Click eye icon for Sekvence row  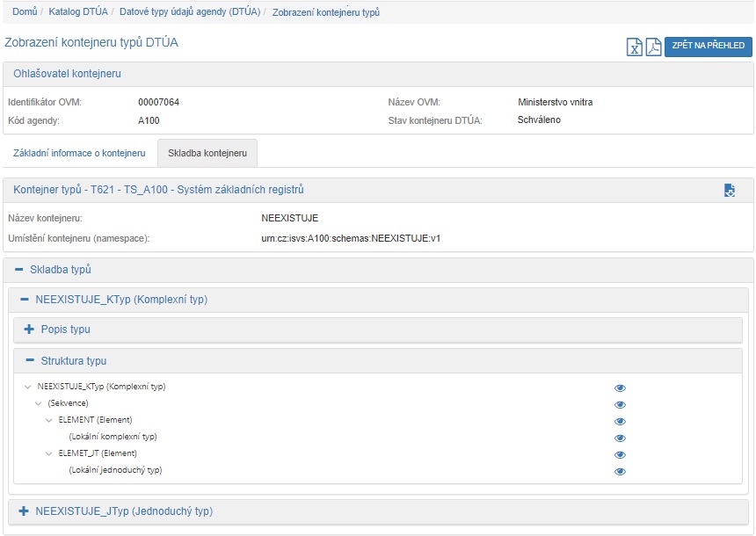[x=620, y=404]
